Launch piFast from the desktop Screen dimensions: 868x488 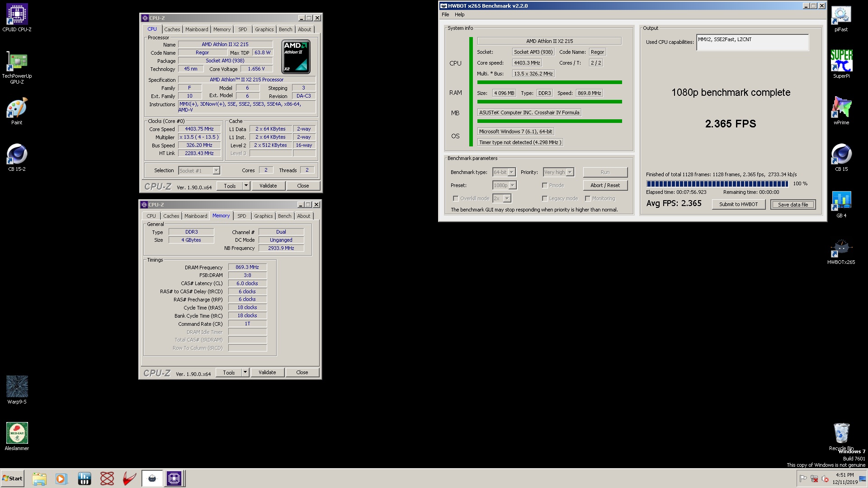(x=841, y=18)
